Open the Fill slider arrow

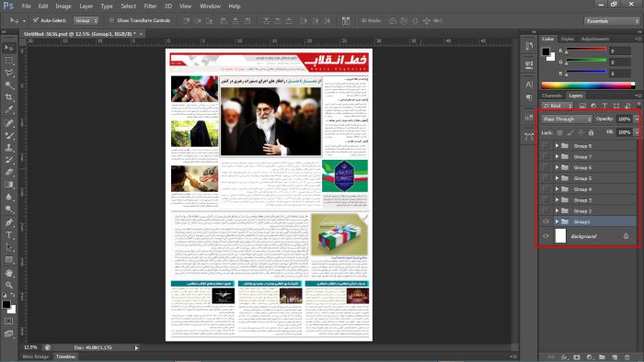tap(637, 132)
